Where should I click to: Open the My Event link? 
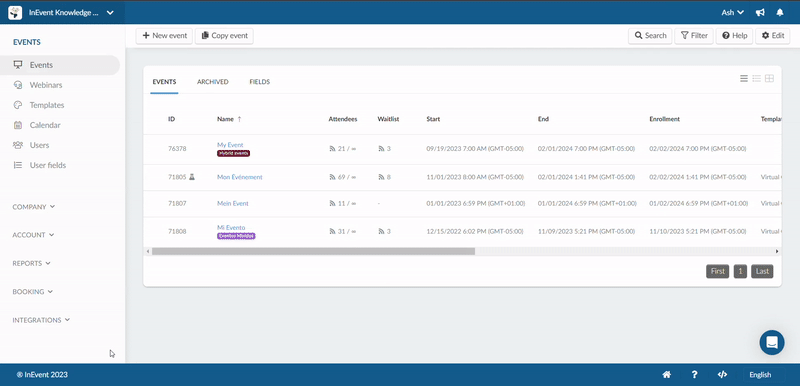[x=230, y=145]
